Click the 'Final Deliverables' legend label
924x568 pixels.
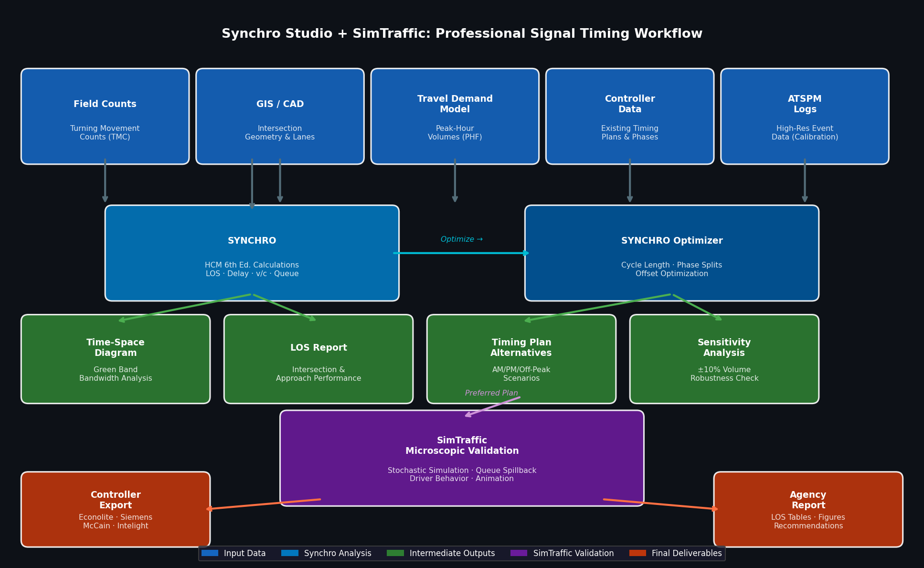(687, 553)
